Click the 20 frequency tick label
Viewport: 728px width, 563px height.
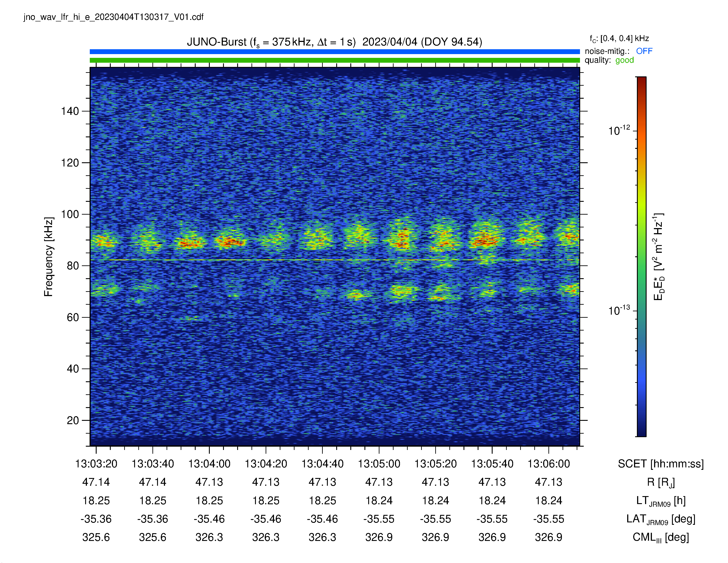point(73,420)
